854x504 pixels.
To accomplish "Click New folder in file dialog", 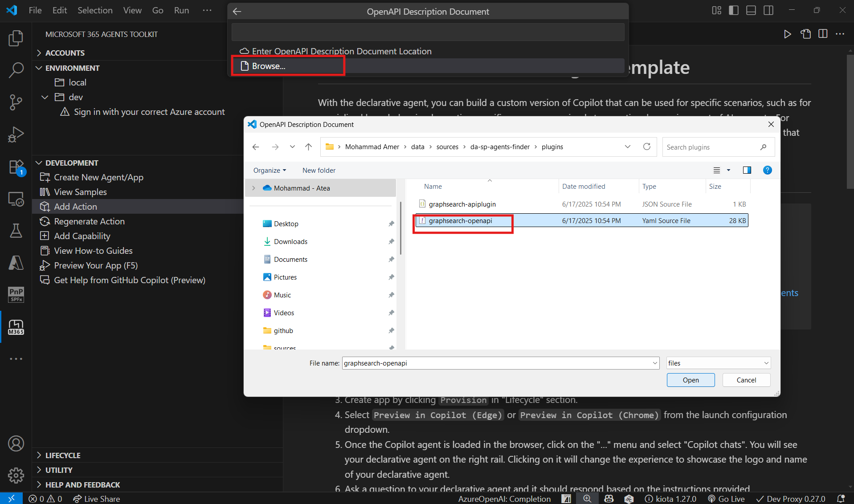I will (x=319, y=171).
